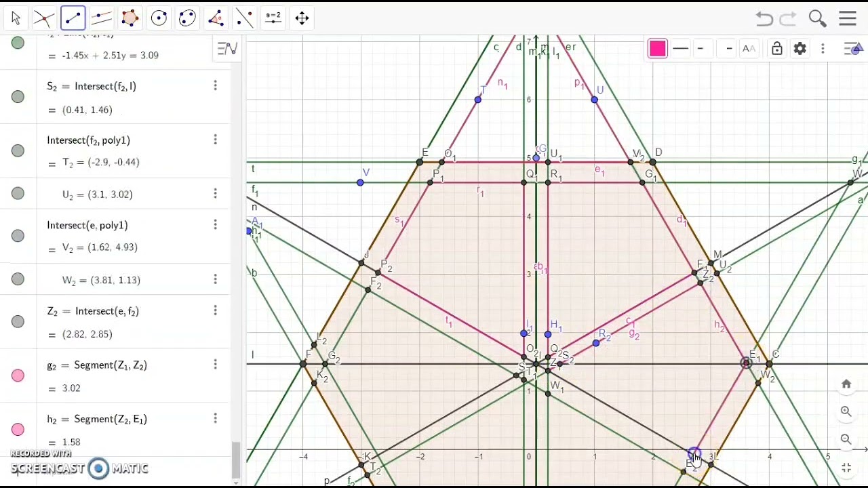Enter fullscreen mode
This screenshot has height=488, width=868.
click(846, 468)
